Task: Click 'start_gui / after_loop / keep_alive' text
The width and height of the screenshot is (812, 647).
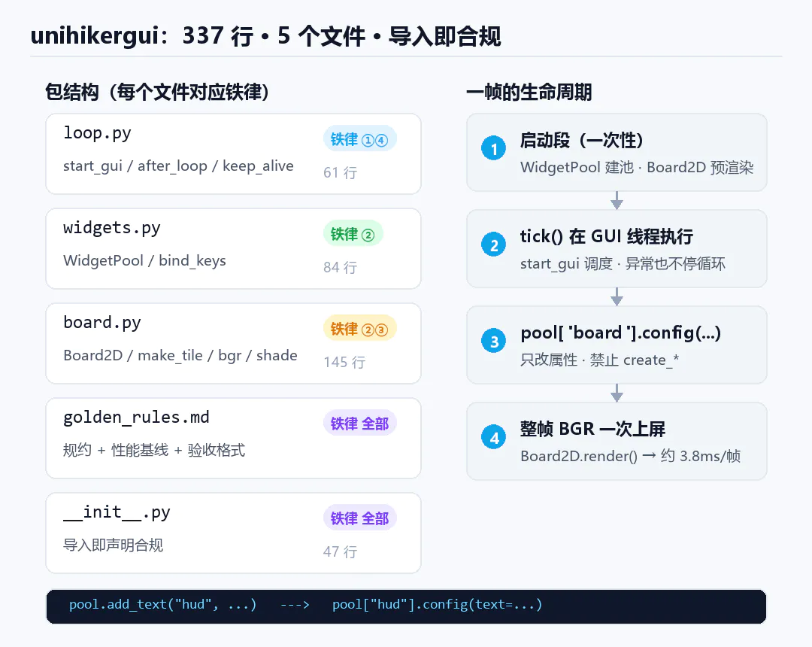Action: (x=178, y=166)
